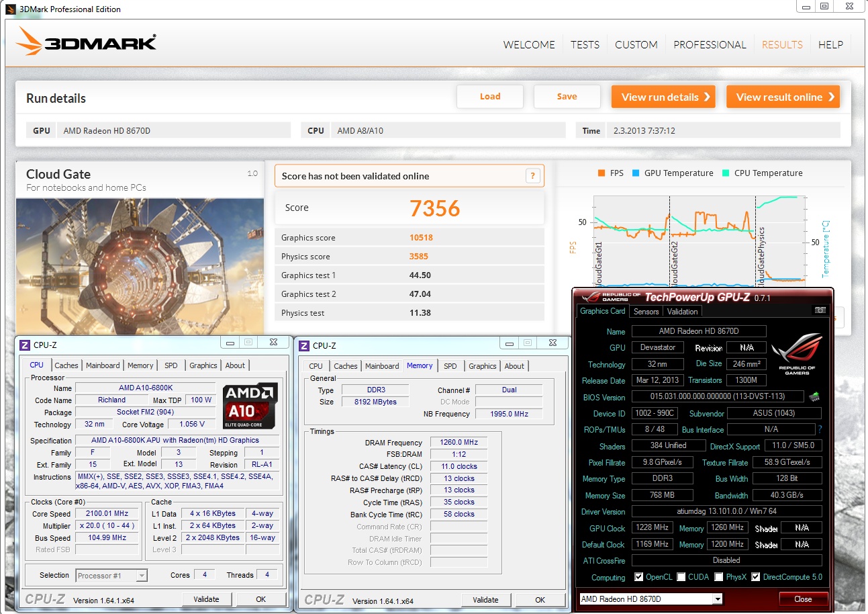Click the Physics score value 3585
The width and height of the screenshot is (868, 614).
pos(419,257)
